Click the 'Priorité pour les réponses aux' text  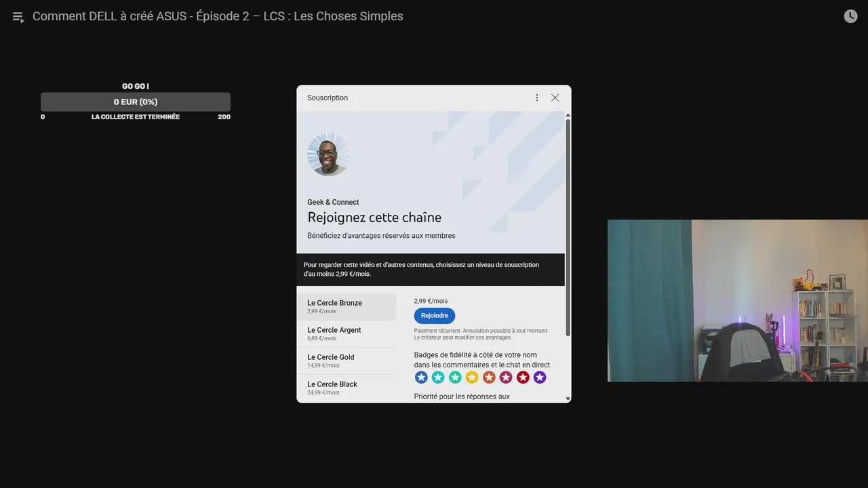click(x=462, y=396)
